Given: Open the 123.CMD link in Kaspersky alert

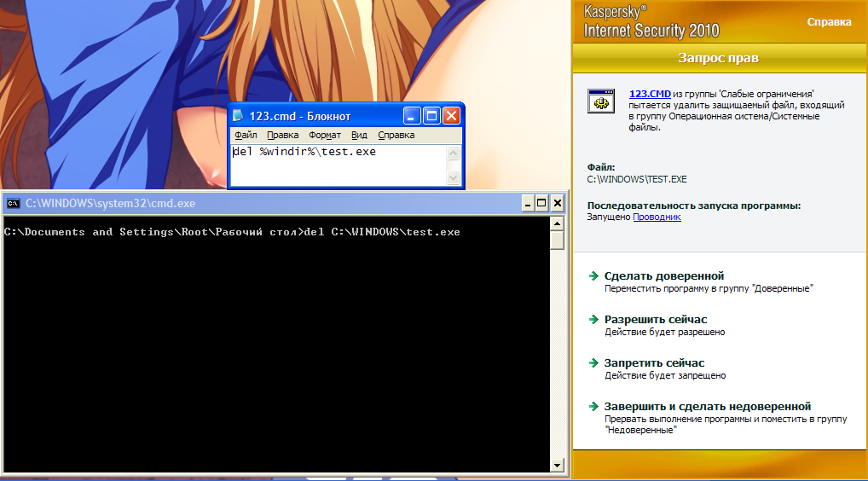Looking at the screenshot, I should (x=650, y=94).
